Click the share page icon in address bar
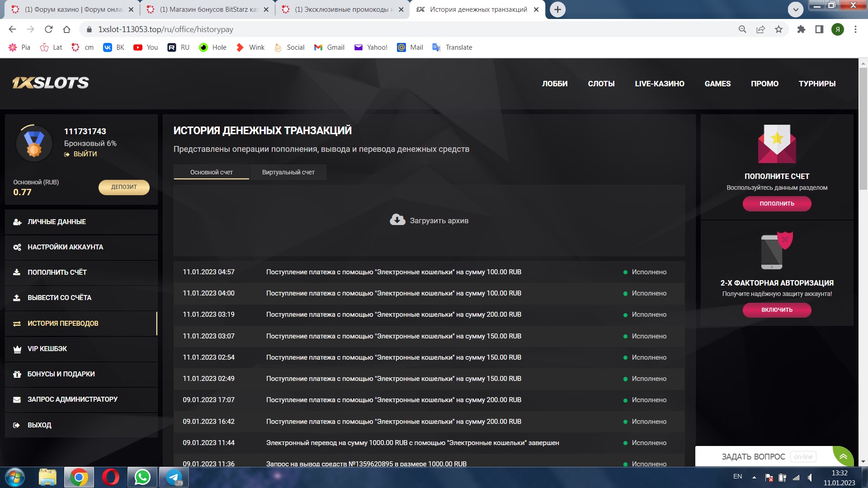The width and height of the screenshot is (868, 488). [760, 29]
